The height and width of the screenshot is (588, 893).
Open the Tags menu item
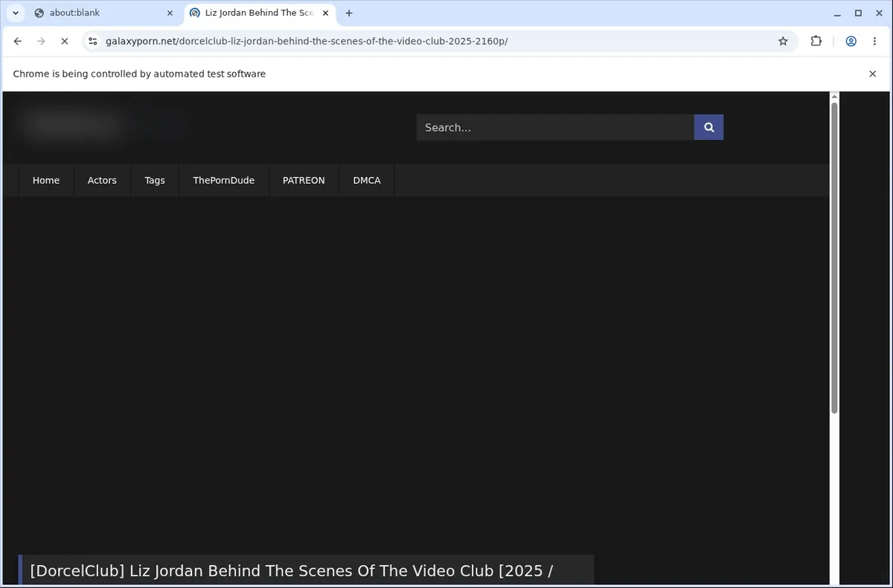click(x=155, y=180)
